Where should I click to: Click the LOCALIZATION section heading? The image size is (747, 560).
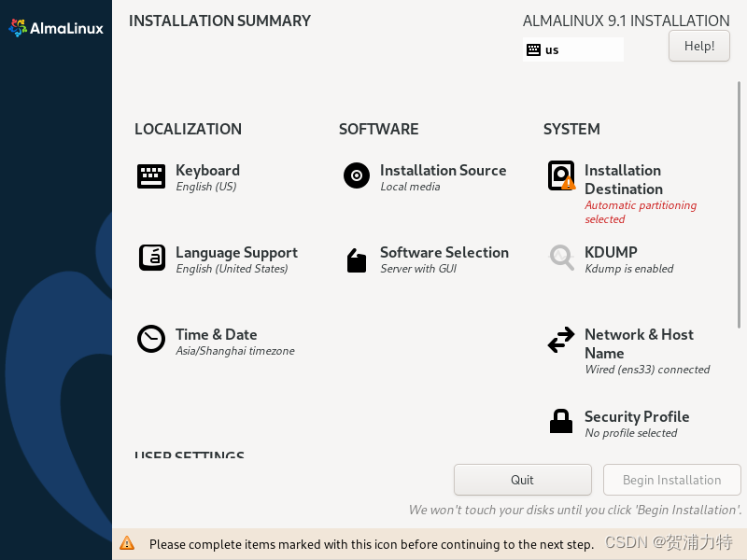[189, 129]
